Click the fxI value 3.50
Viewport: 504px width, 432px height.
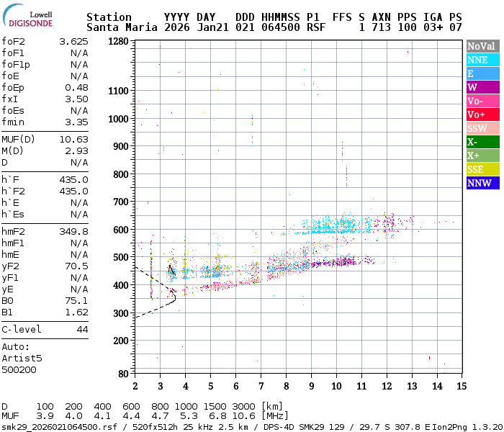[x=76, y=99]
